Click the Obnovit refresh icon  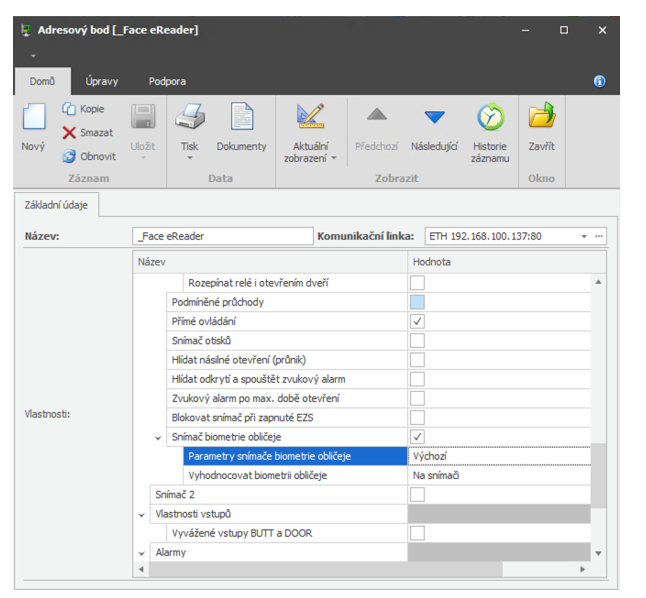[x=69, y=156]
